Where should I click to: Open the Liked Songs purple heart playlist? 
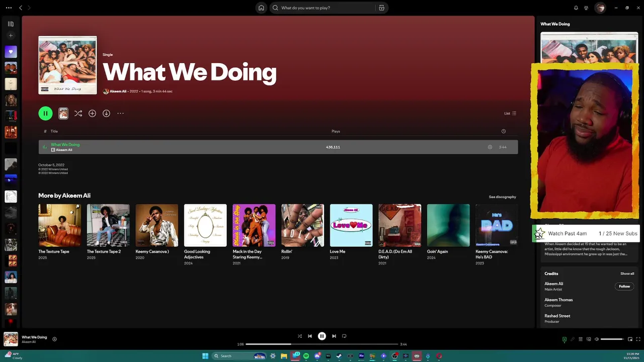tap(11, 52)
